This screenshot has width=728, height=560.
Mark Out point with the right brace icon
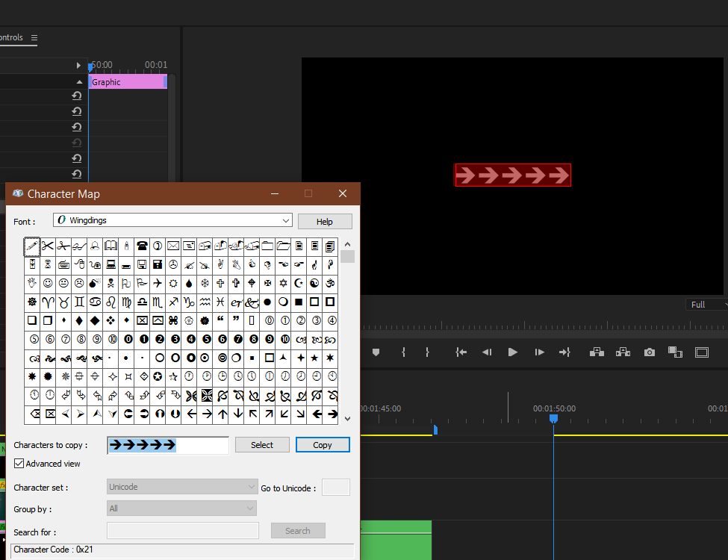coord(427,352)
